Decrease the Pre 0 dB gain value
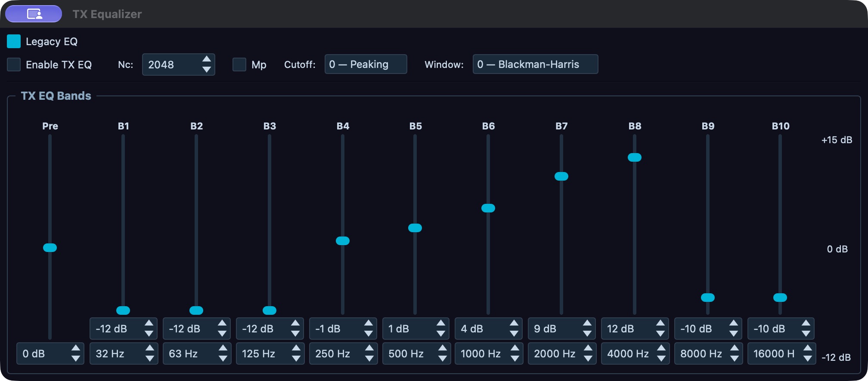Screen dimensions: 868x381 point(76,359)
